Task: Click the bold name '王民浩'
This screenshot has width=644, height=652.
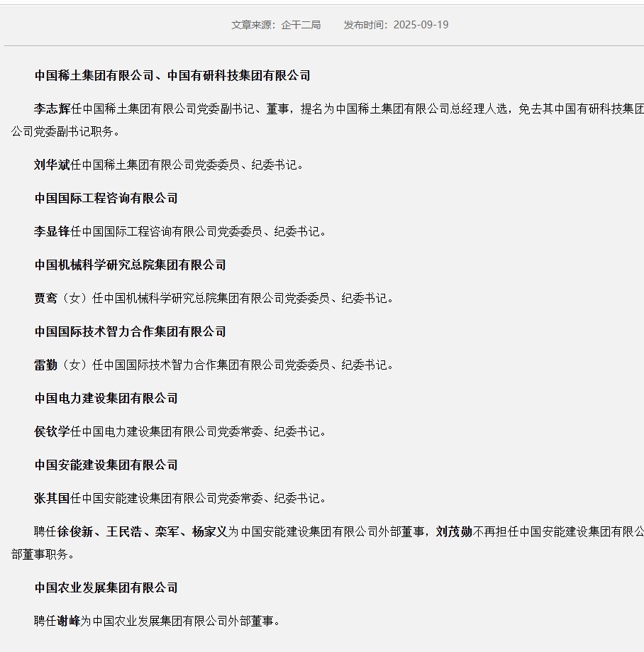Action: [x=124, y=532]
